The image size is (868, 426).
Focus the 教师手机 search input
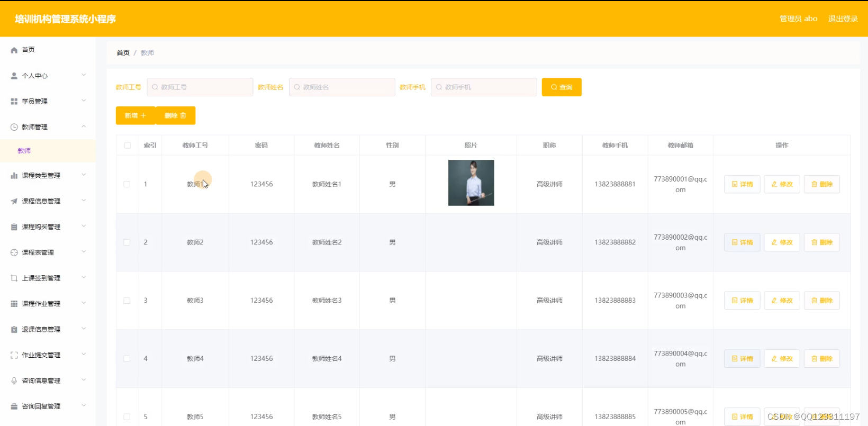[484, 87]
